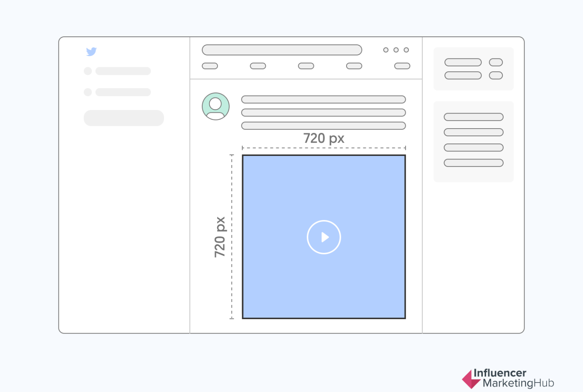The height and width of the screenshot is (392, 583).
Task: Open the first trending item in left sidebar
Action: click(123, 71)
